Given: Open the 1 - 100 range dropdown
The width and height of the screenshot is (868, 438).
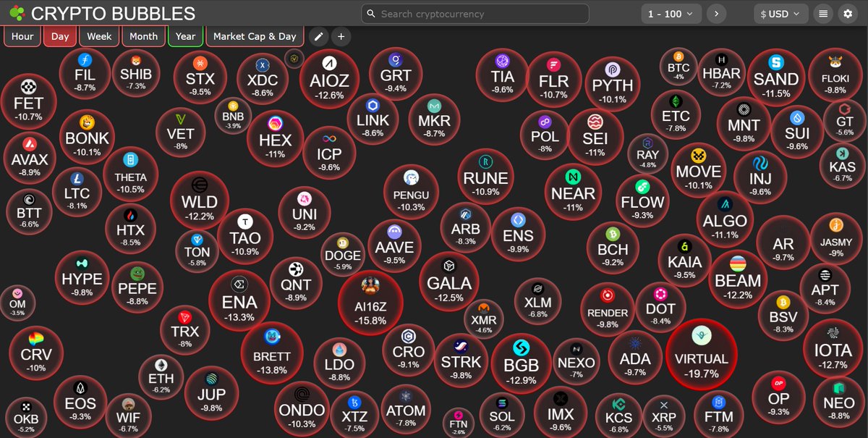Looking at the screenshot, I should click(x=671, y=14).
